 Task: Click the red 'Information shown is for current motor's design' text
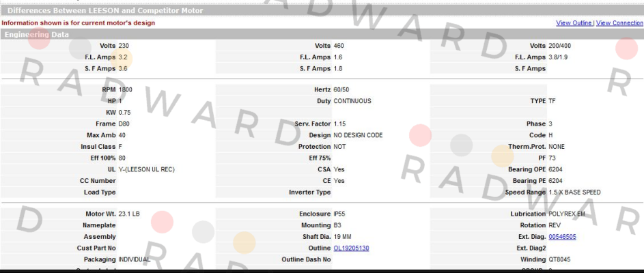tap(79, 23)
